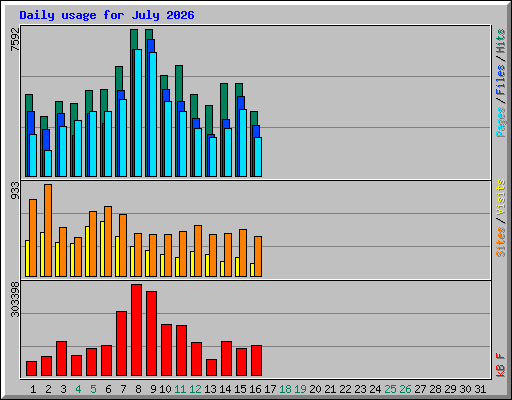Click day label 6 on the x-axis
The image size is (512, 400).
[108, 389]
